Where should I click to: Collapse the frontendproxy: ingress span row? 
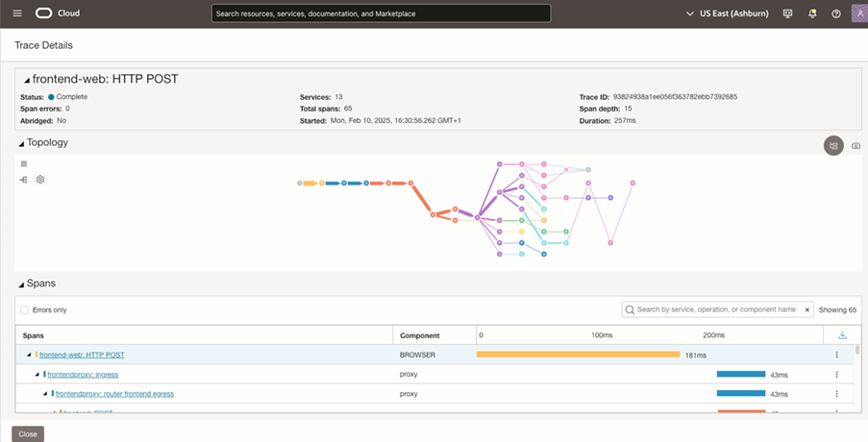(37, 375)
